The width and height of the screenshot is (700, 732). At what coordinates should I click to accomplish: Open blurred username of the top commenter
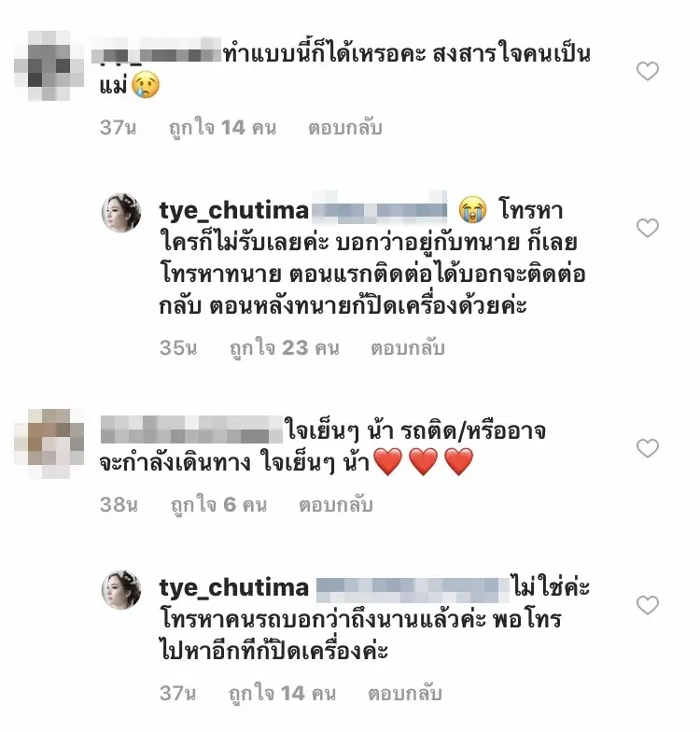[x=157, y=54]
